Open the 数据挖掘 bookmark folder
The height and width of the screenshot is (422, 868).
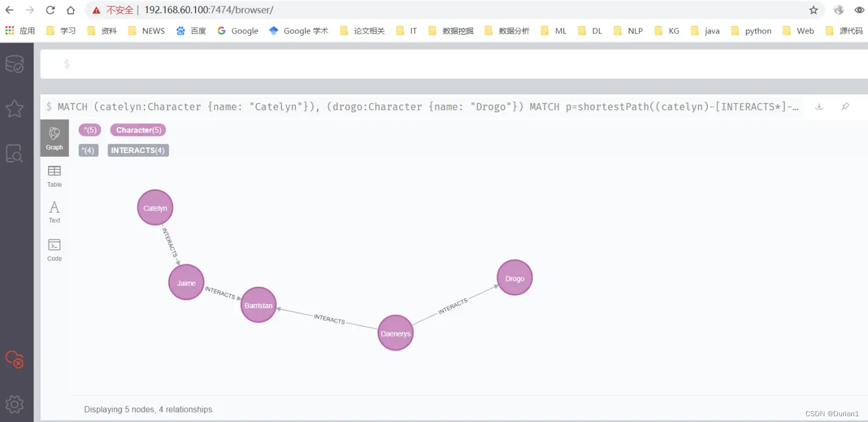coord(451,31)
